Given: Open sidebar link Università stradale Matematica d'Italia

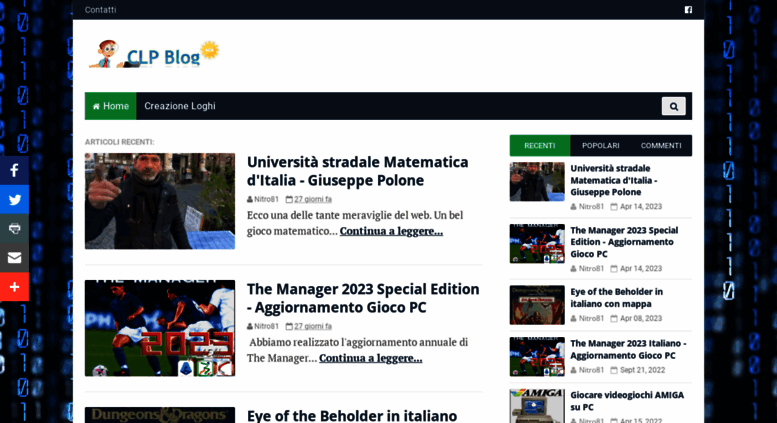Looking at the screenshot, I should point(614,180).
